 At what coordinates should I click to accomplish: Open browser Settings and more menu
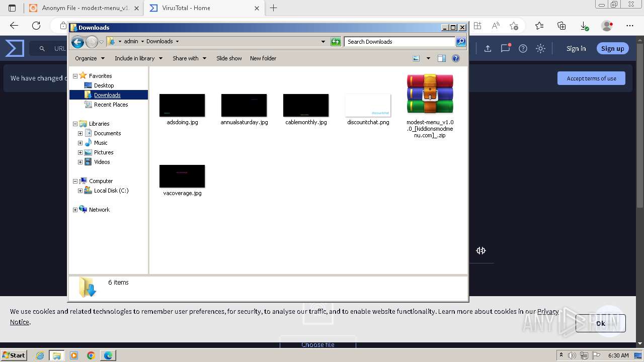coord(630,26)
